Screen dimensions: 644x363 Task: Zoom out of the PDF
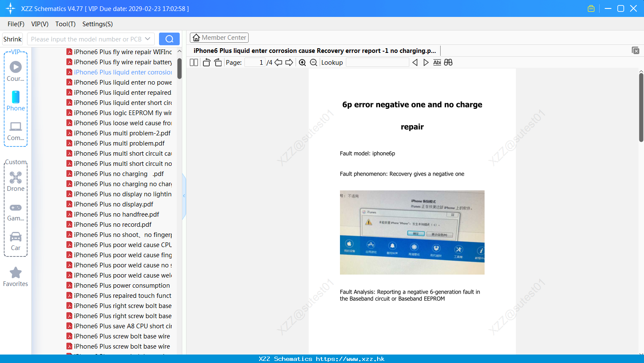[313, 63]
